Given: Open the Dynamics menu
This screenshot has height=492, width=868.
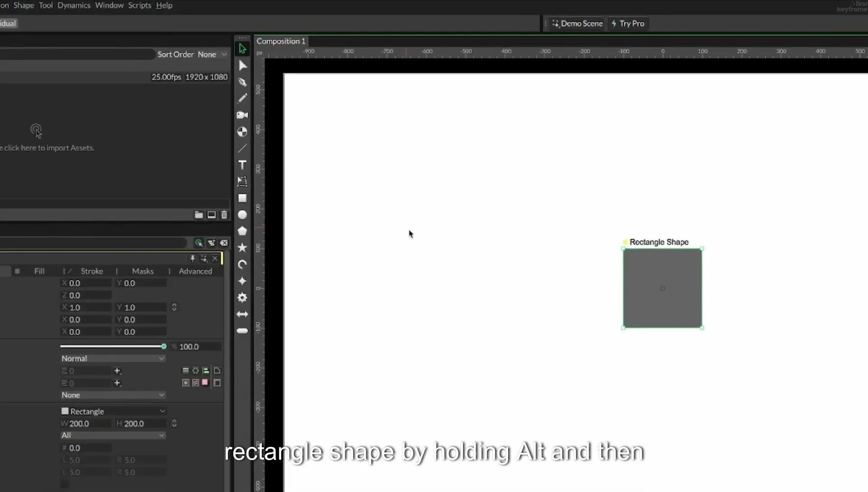Looking at the screenshot, I should pos(74,5).
